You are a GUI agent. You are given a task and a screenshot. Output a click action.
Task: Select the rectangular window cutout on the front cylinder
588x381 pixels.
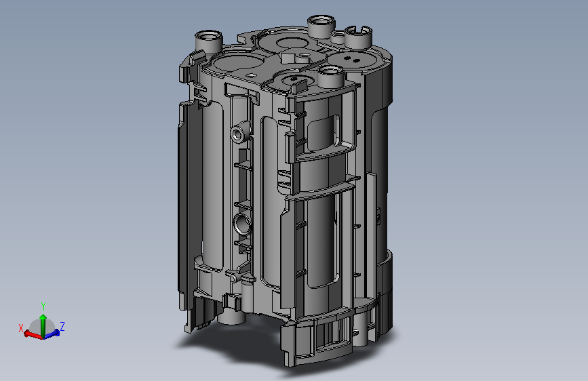(x=324, y=132)
